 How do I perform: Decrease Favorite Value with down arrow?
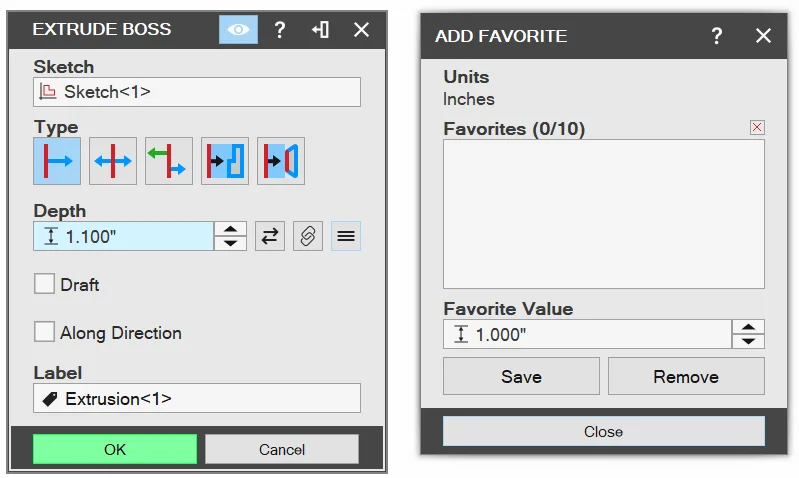pyautogui.click(x=748, y=341)
